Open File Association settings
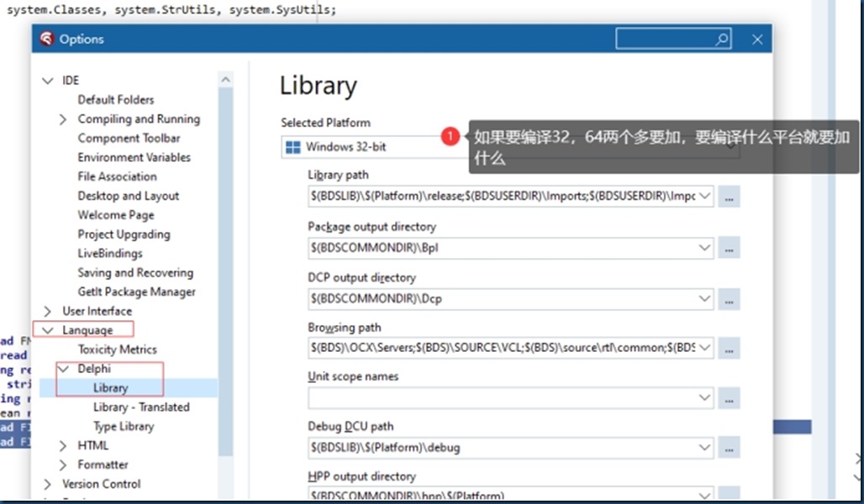 117,176
